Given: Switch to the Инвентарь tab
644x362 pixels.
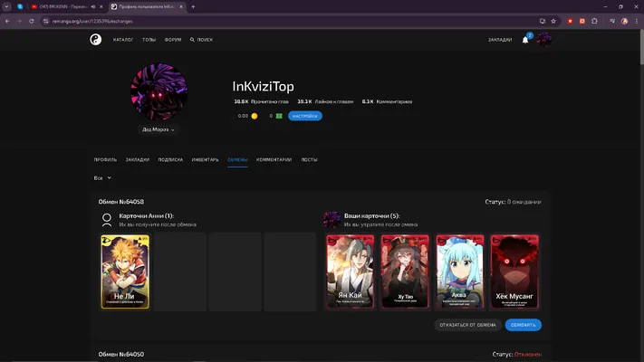Looking at the screenshot, I should (205, 159).
